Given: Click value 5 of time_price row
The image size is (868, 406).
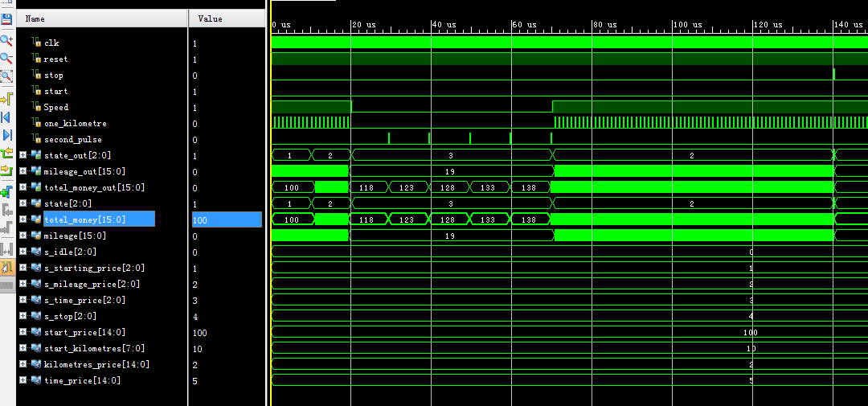Looking at the screenshot, I should [194, 380].
